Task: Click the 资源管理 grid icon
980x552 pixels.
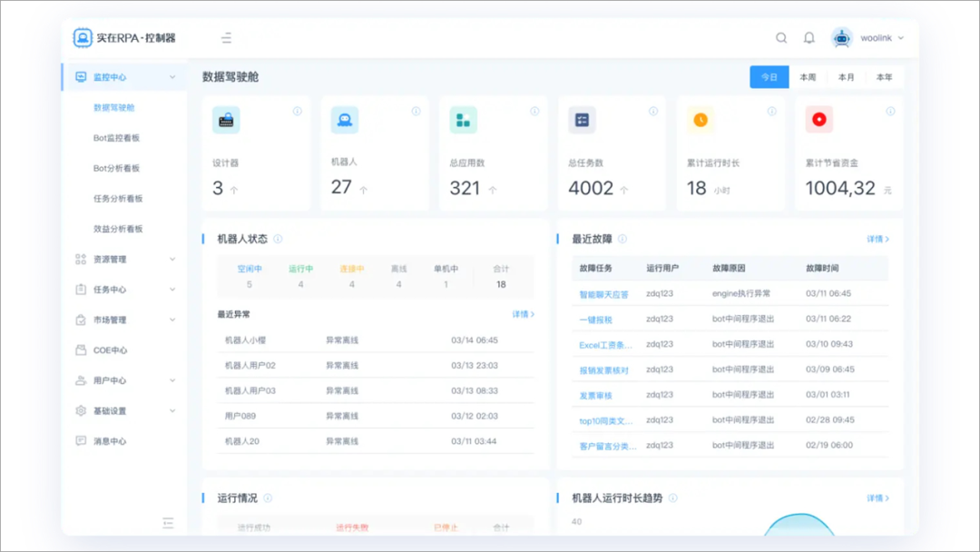Action: (81, 259)
